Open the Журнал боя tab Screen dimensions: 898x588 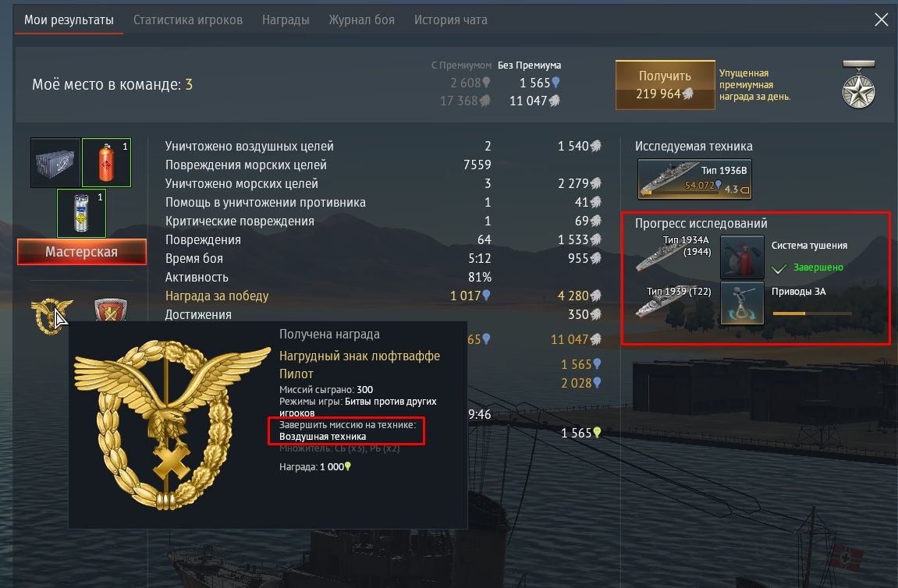click(361, 20)
